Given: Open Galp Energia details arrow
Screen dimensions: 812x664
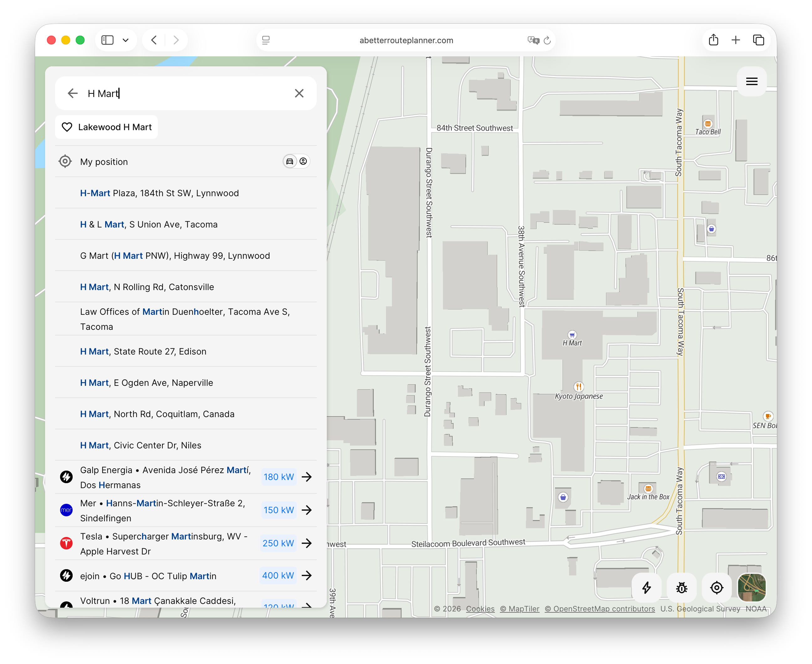Looking at the screenshot, I should point(306,477).
